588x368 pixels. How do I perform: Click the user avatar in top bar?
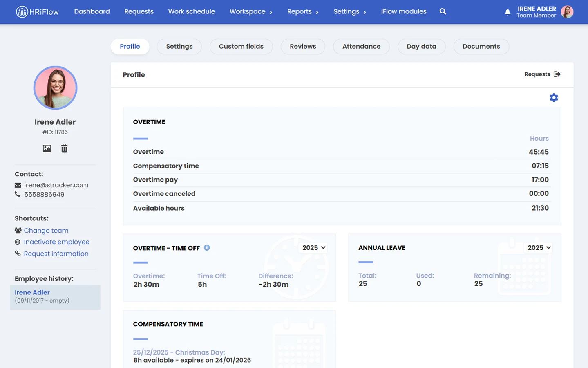point(567,12)
